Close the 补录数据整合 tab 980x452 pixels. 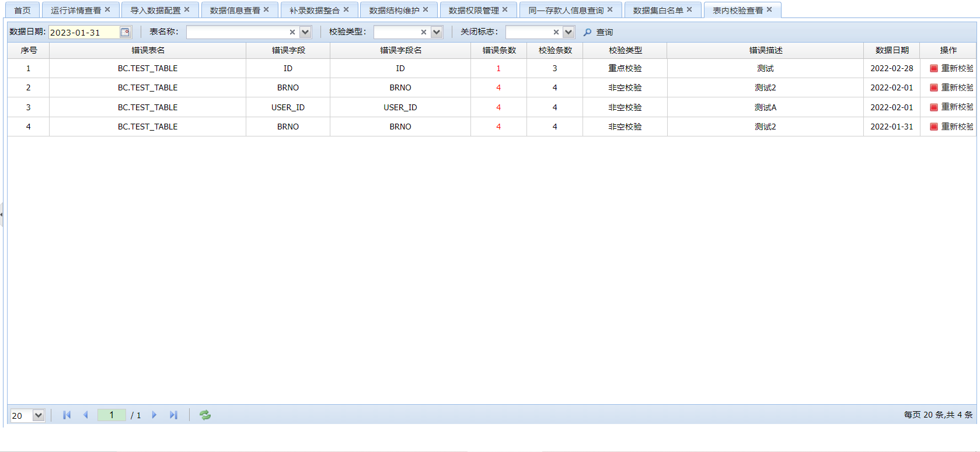pos(346,9)
